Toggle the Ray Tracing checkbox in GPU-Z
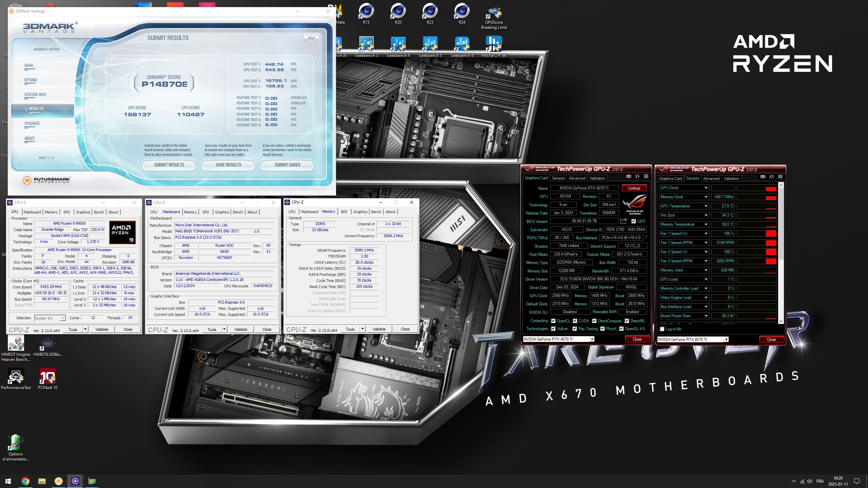This screenshot has height=488, width=868. (575, 329)
